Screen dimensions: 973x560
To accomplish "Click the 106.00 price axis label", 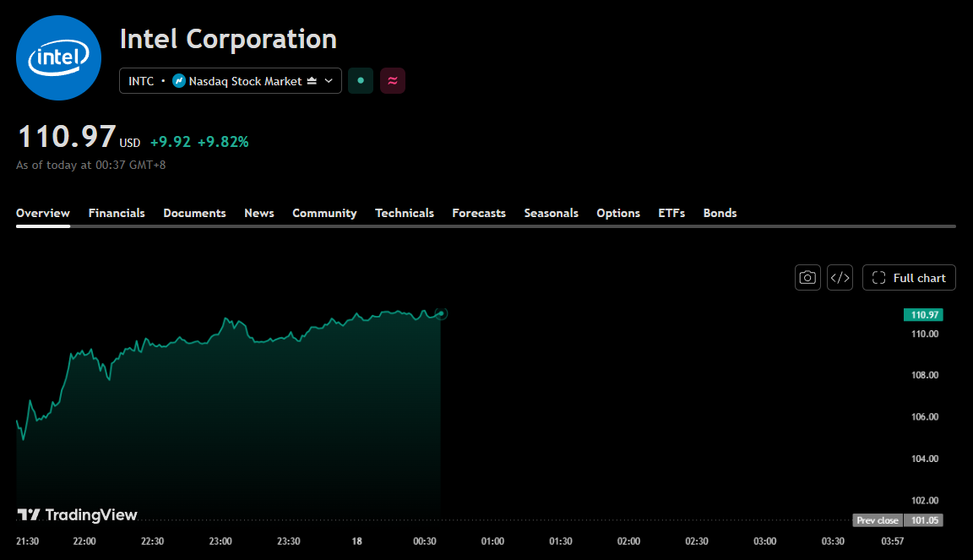I will pos(925,416).
